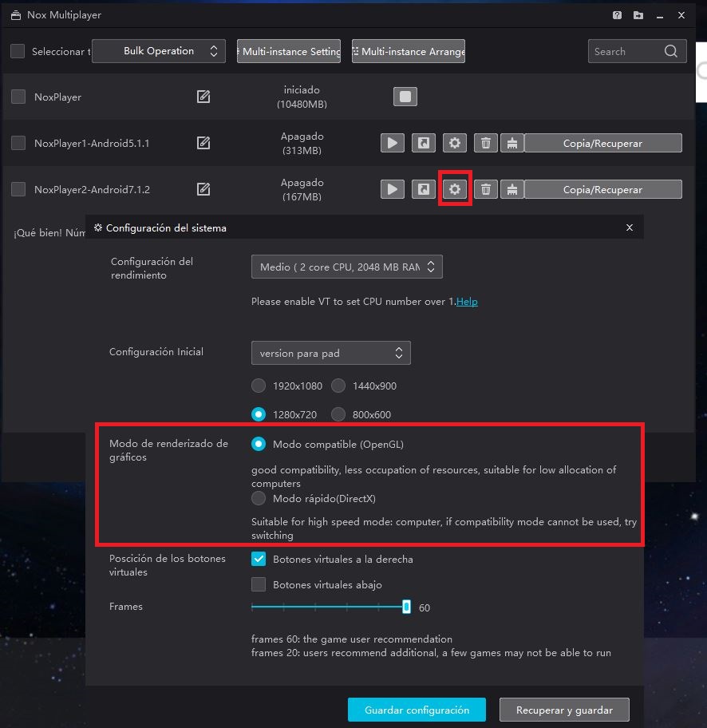This screenshot has height=728, width=707.
Task: Open the import folder icon in title bar
Action: point(638,15)
